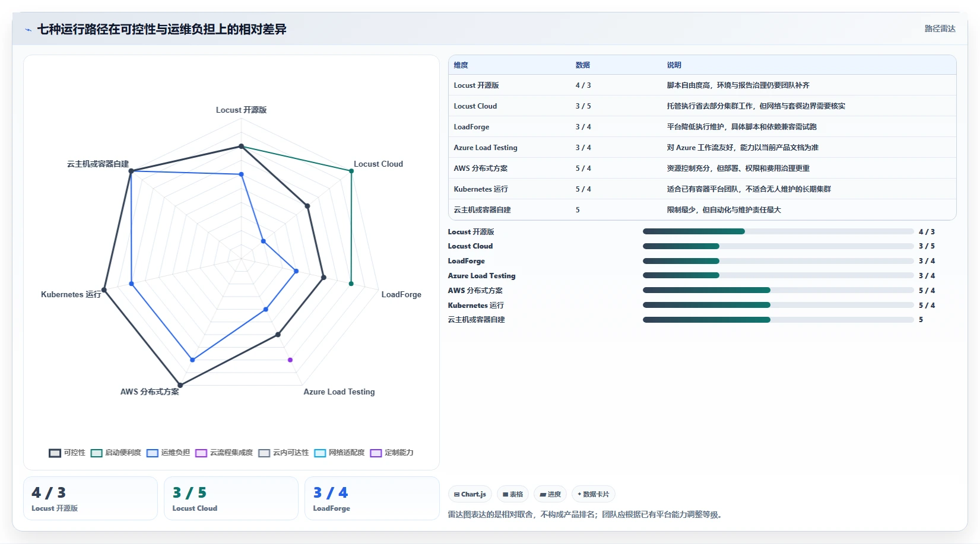Click the Locust 开源版 radar axis label
The width and height of the screenshot is (980, 544).
click(x=241, y=110)
